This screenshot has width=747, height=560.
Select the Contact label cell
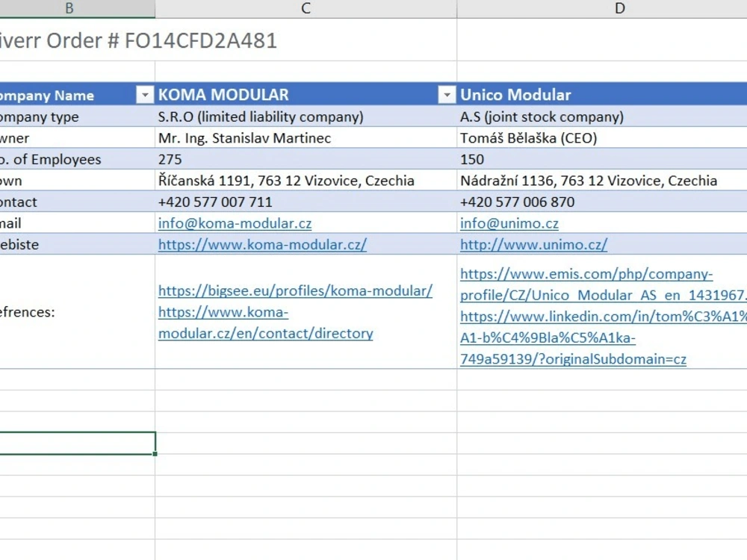77,202
